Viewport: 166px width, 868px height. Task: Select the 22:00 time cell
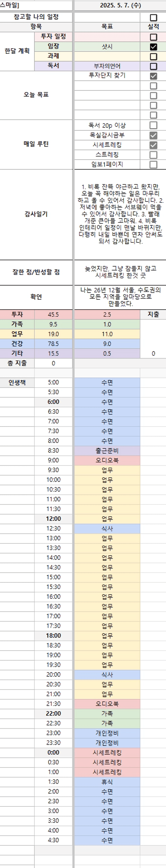pyautogui.click(x=53, y=713)
